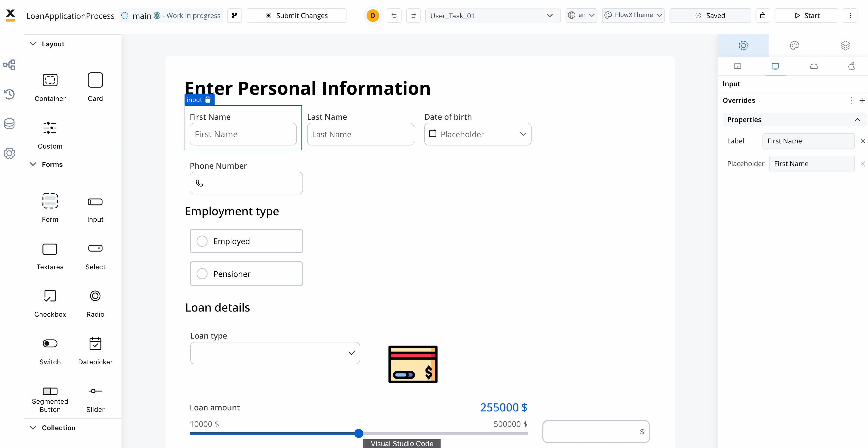Open the en language dropdown

coord(581,15)
